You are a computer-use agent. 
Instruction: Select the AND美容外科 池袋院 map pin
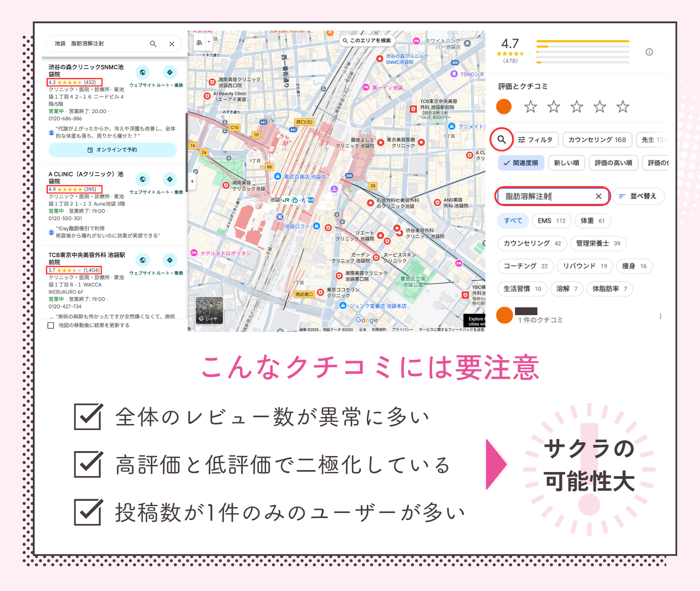point(437,202)
